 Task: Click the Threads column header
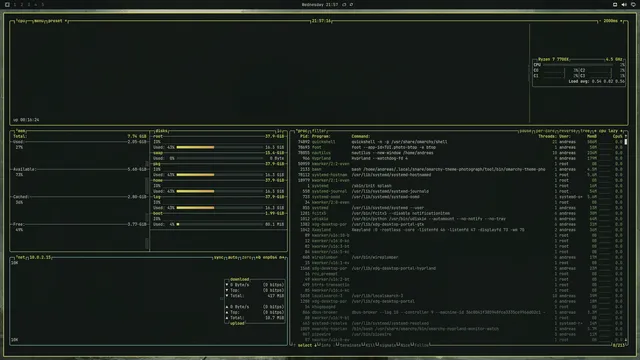(547, 136)
